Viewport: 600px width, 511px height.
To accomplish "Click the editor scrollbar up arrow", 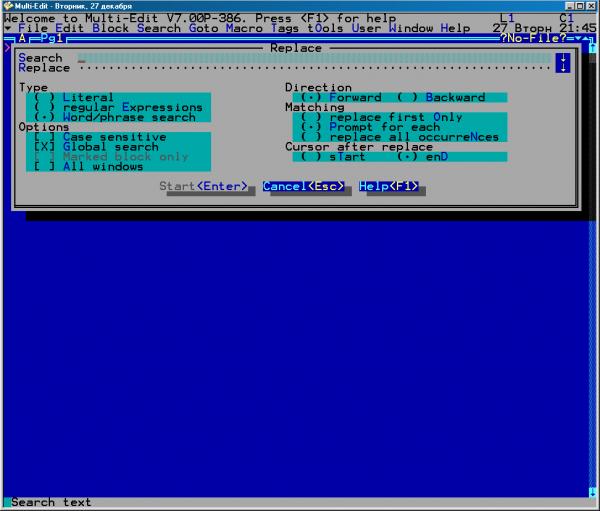I will coord(592,48).
